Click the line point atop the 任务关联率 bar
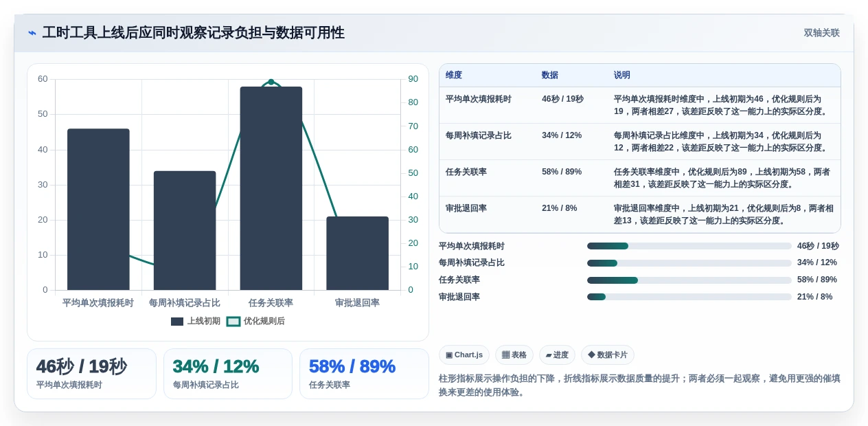868x426 pixels. pyautogui.click(x=271, y=82)
